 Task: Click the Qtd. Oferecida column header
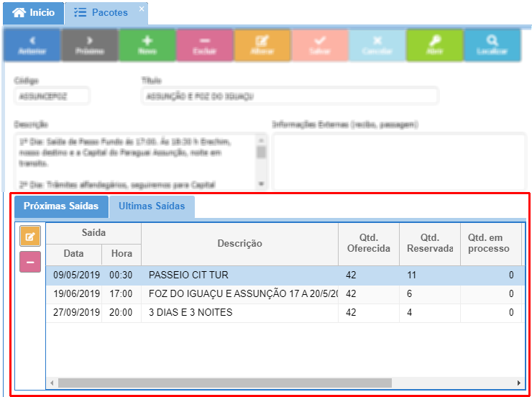coord(369,244)
